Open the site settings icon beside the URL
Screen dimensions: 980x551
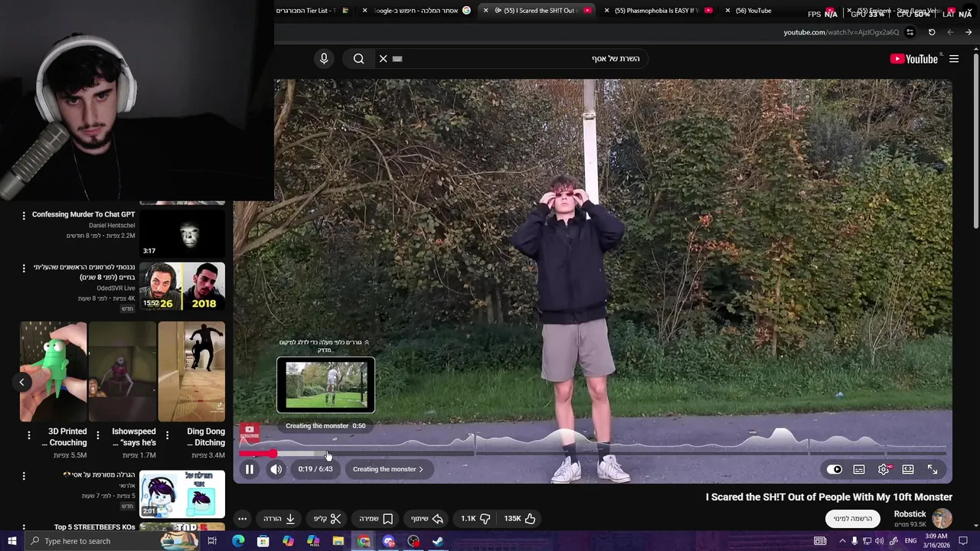(910, 32)
